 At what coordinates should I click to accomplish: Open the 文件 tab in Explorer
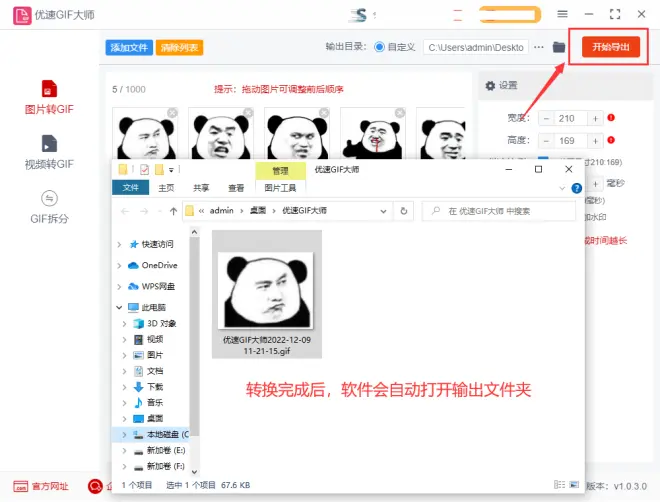coord(130,188)
